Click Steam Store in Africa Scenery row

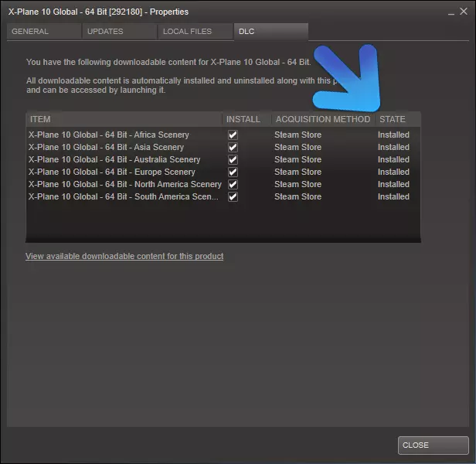point(297,135)
